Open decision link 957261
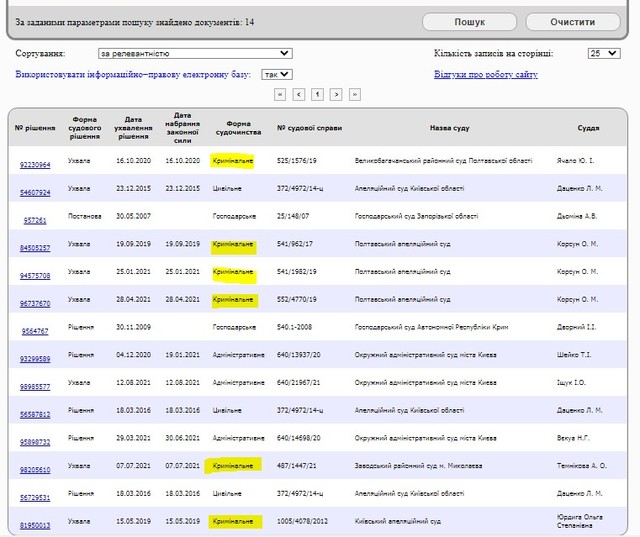 coord(35,220)
